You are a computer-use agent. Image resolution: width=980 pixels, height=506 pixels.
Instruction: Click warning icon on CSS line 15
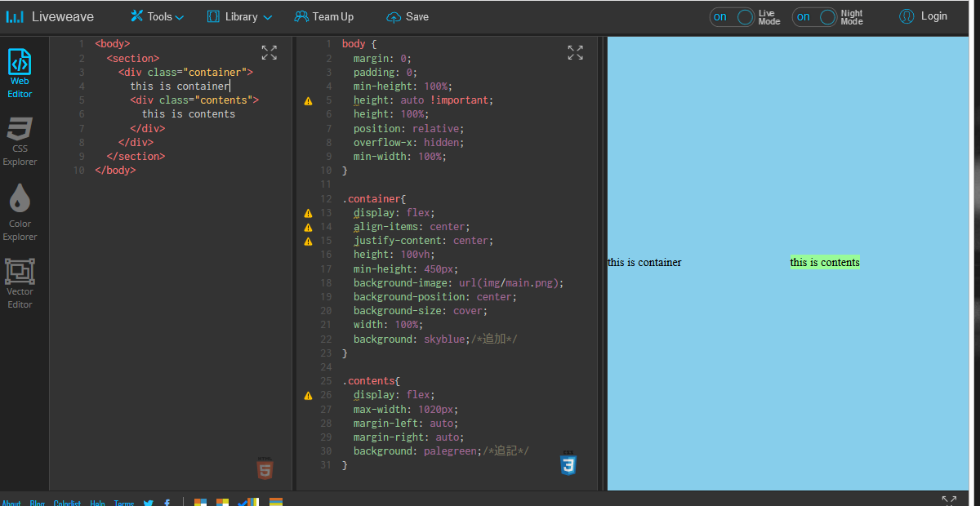click(308, 241)
